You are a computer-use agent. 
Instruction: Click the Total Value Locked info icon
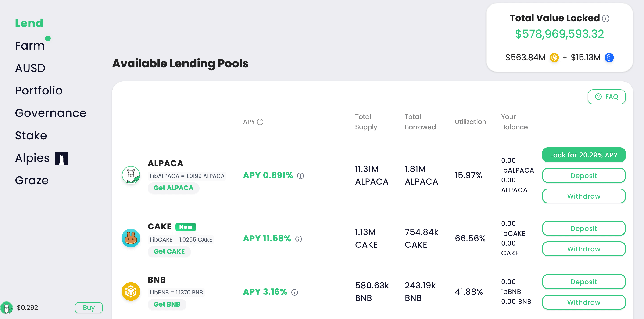click(x=605, y=18)
